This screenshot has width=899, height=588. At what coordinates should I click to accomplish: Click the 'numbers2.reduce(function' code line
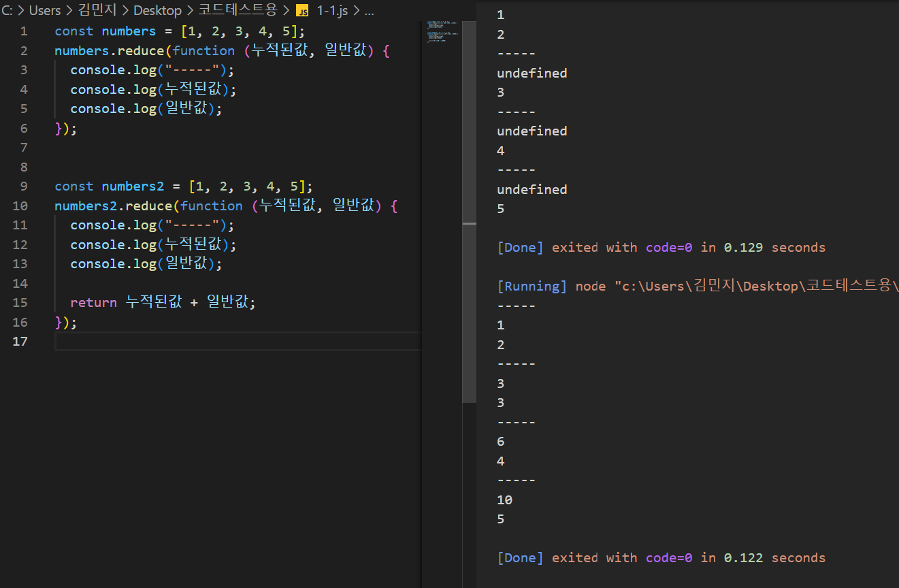[226, 206]
